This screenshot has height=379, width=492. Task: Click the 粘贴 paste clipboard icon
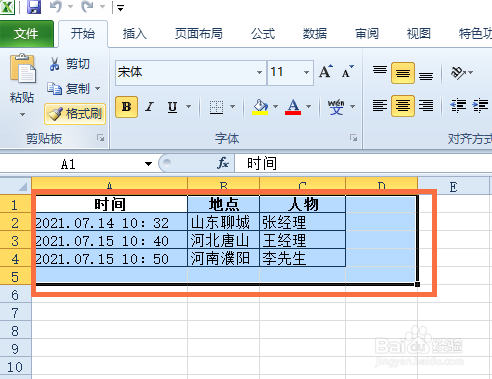tap(22, 68)
